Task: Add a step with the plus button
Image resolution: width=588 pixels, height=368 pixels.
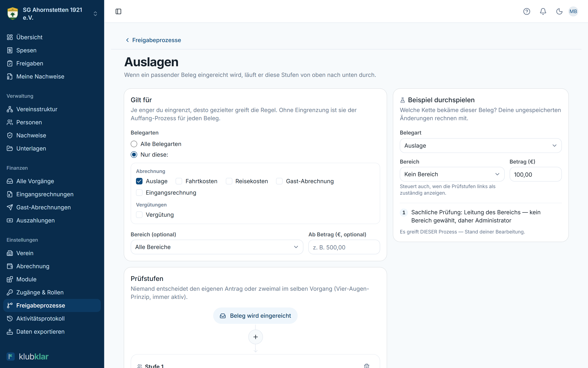Action: 255,337
